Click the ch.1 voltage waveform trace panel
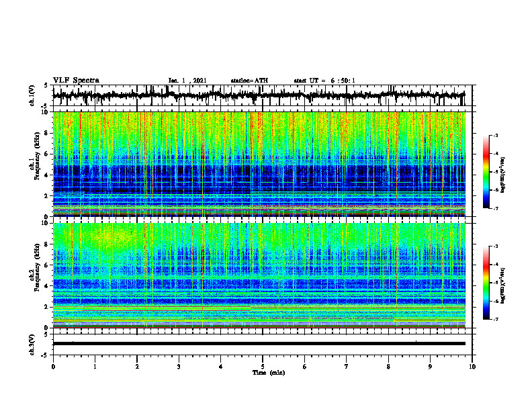This screenshot has height=411, width=532. [x=262, y=95]
